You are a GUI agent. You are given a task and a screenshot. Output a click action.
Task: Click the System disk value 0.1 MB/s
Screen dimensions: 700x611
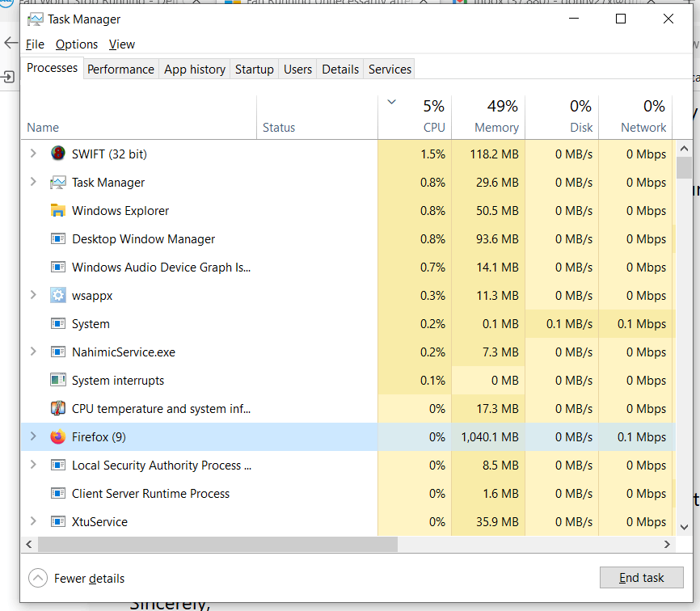569,323
